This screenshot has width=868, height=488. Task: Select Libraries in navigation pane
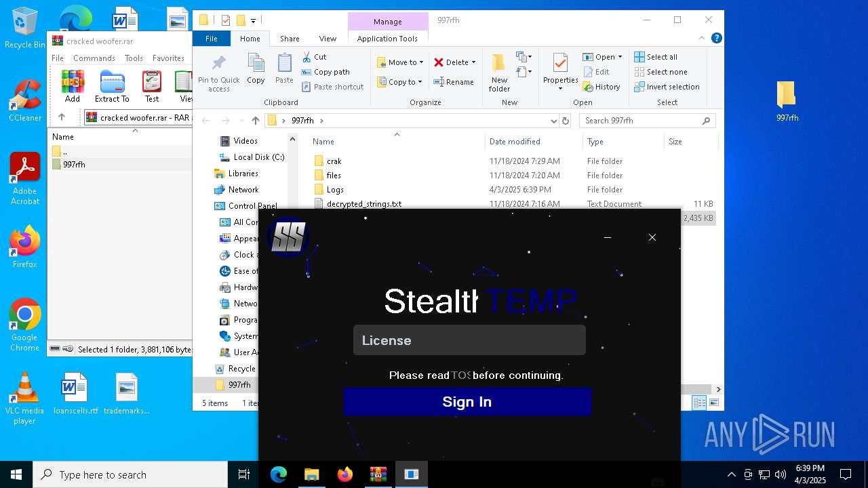pyautogui.click(x=243, y=174)
